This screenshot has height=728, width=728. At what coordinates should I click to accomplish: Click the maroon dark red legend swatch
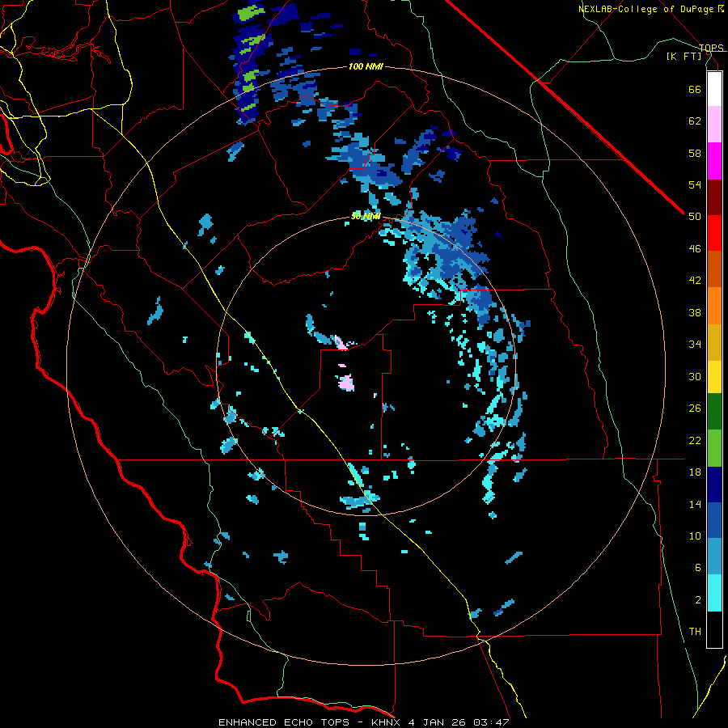(714, 197)
